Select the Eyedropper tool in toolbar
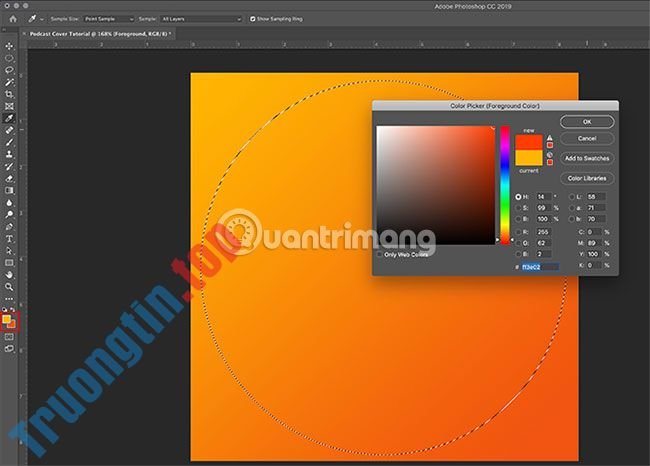Viewport: 650px width, 466px height. [x=9, y=118]
